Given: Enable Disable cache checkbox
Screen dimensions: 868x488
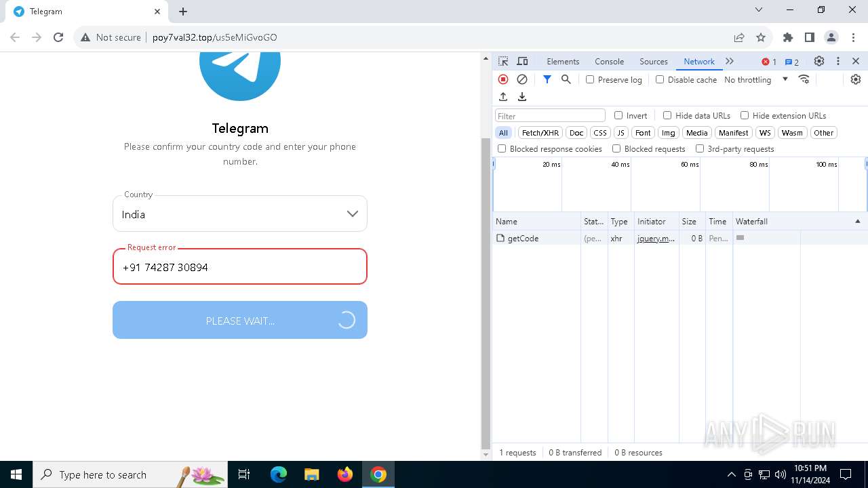Looking at the screenshot, I should click(x=660, y=79).
